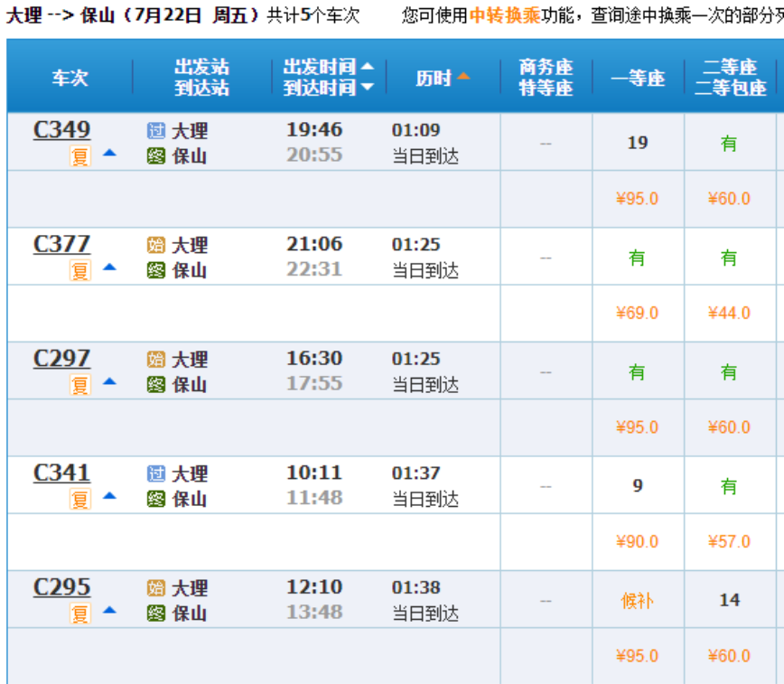Click the 复 icon under train C295
The width and height of the screenshot is (784, 684).
tap(80, 614)
